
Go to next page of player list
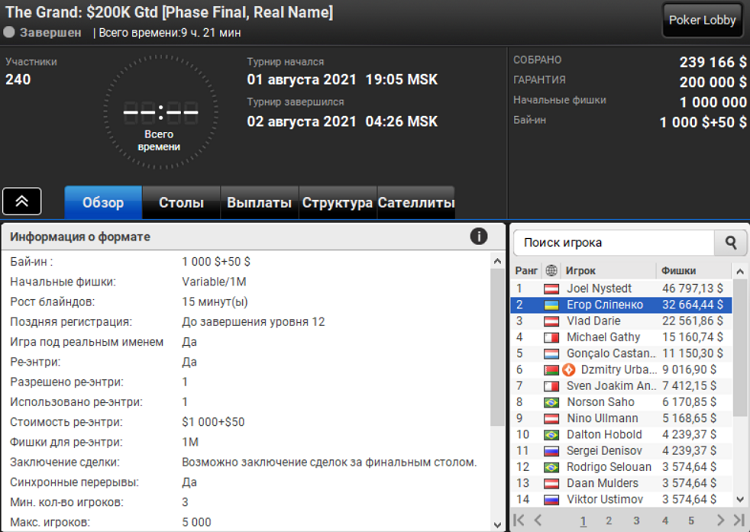(x=719, y=520)
